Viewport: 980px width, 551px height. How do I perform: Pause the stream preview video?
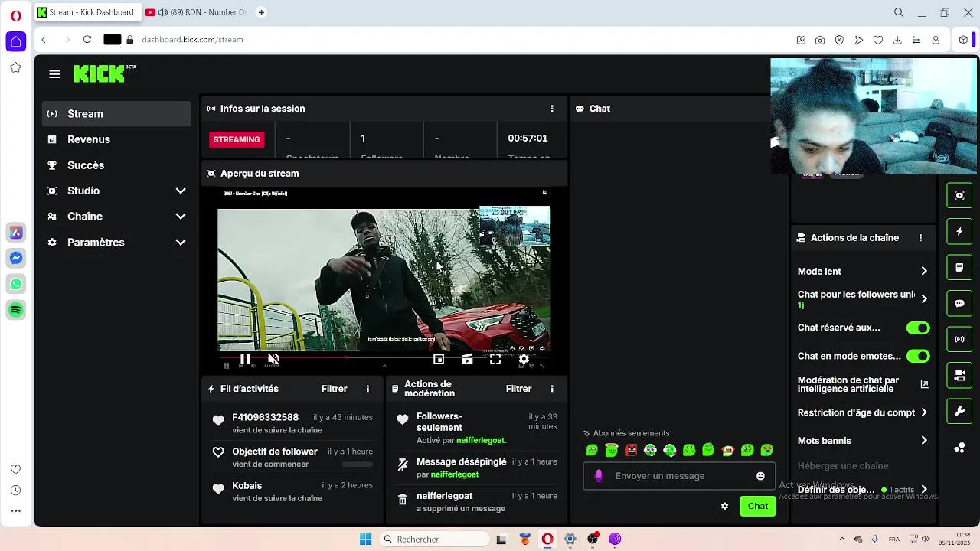245,359
